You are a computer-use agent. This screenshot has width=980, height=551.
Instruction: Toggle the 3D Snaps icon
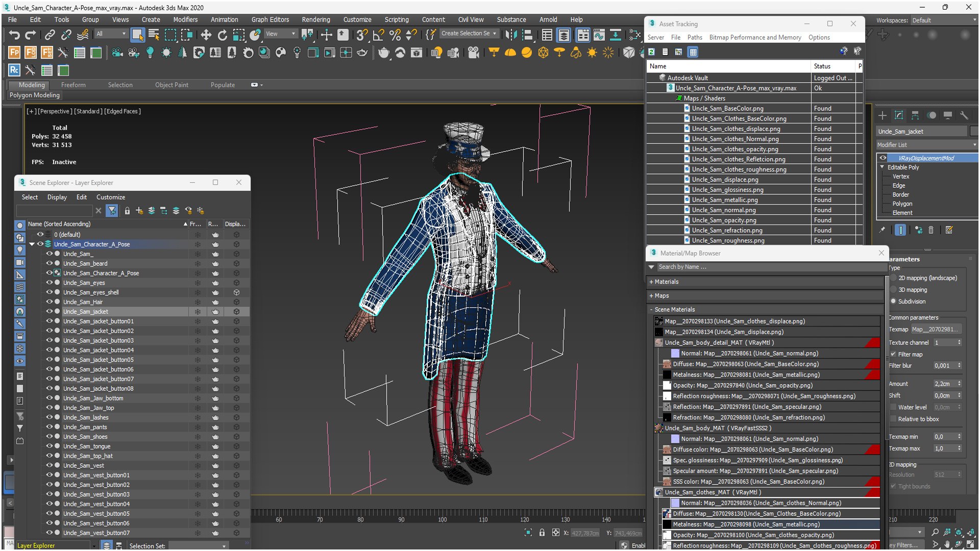point(362,35)
